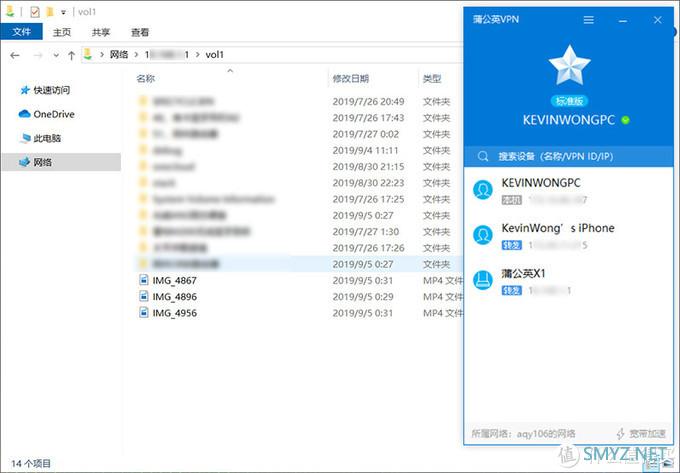Focus the 搜索设备 search field
Viewport: 680px width, 473px height.
pyautogui.click(x=569, y=157)
